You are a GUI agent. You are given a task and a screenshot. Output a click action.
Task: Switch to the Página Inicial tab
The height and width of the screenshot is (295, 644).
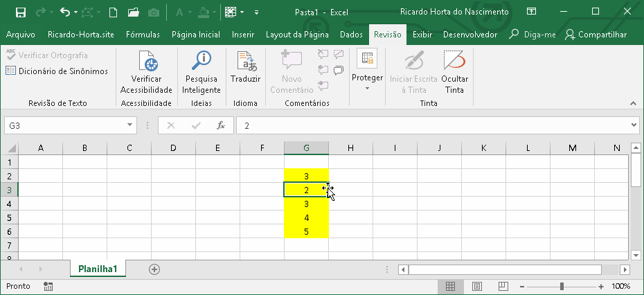(196, 35)
